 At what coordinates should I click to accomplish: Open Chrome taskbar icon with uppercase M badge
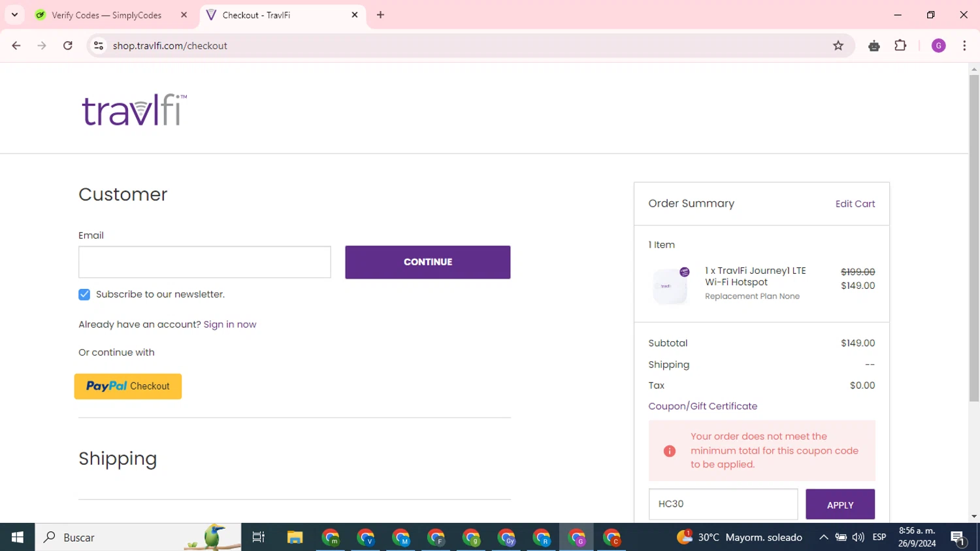[401, 537]
